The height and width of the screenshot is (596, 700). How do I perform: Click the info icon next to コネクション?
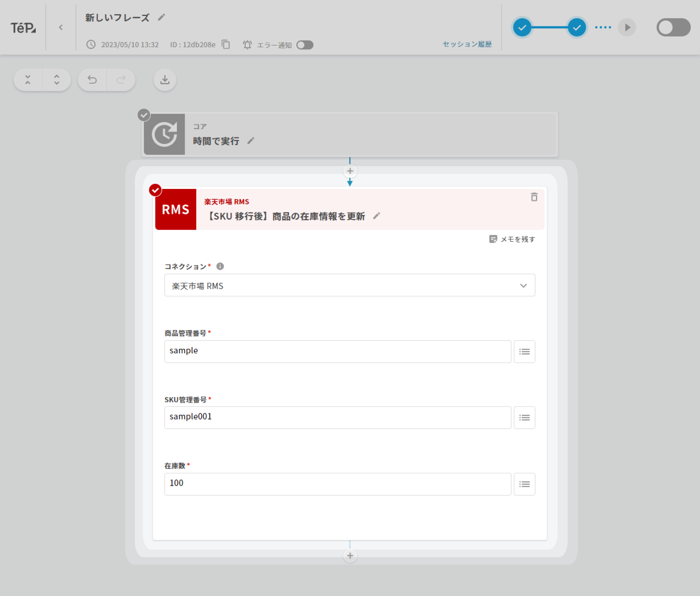click(x=220, y=266)
